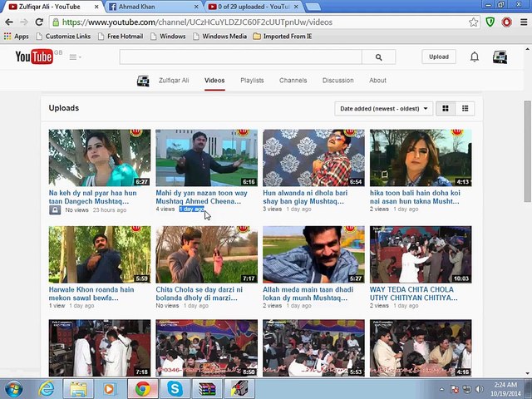The height and width of the screenshot is (399, 532).
Task: Click the 5:27 video thumbnail
Action: (313, 254)
